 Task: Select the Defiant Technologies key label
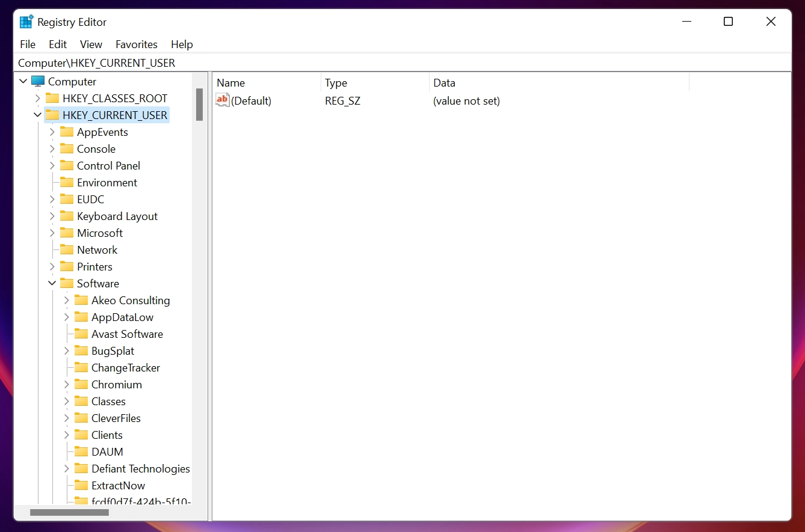click(141, 468)
